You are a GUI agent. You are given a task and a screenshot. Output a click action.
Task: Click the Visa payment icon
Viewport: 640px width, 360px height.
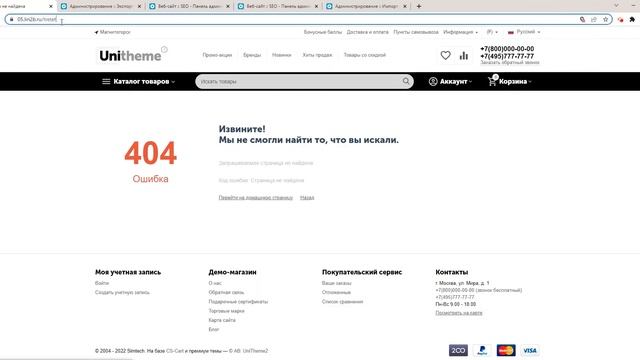530,350
